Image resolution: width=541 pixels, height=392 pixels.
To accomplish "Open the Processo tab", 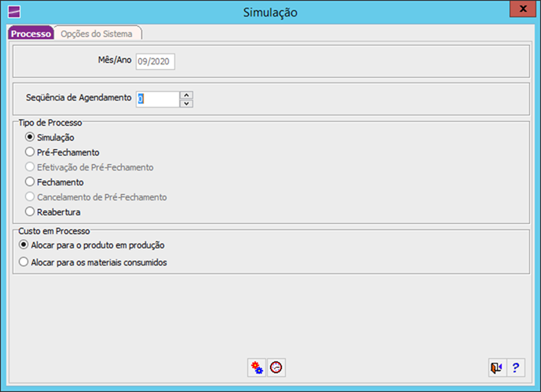I will point(31,33).
